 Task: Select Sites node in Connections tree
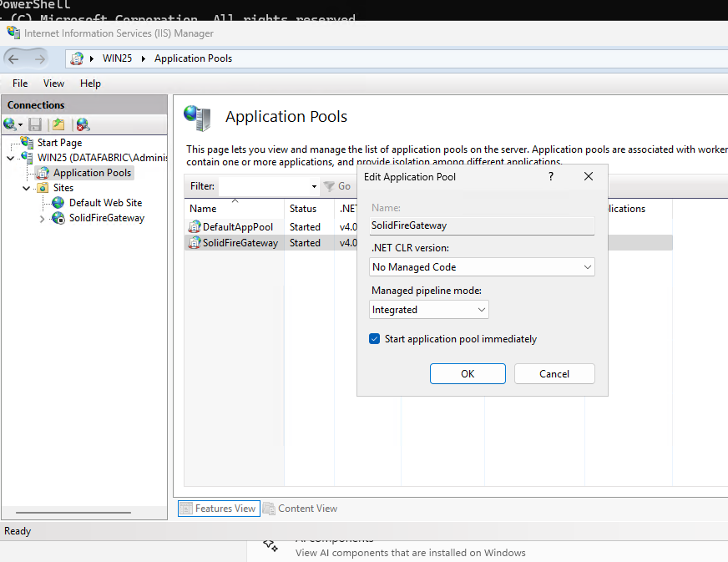coord(63,188)
